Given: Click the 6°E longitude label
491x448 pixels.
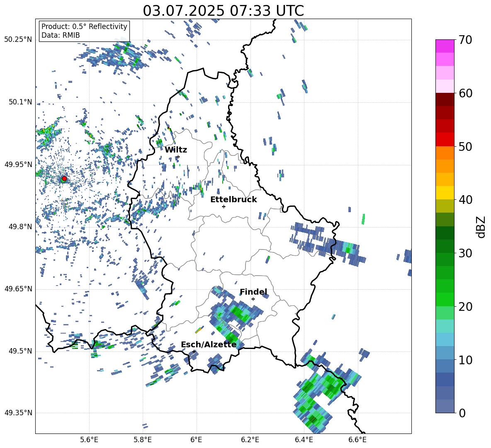Looking at the screenshot, I should 196,440.
